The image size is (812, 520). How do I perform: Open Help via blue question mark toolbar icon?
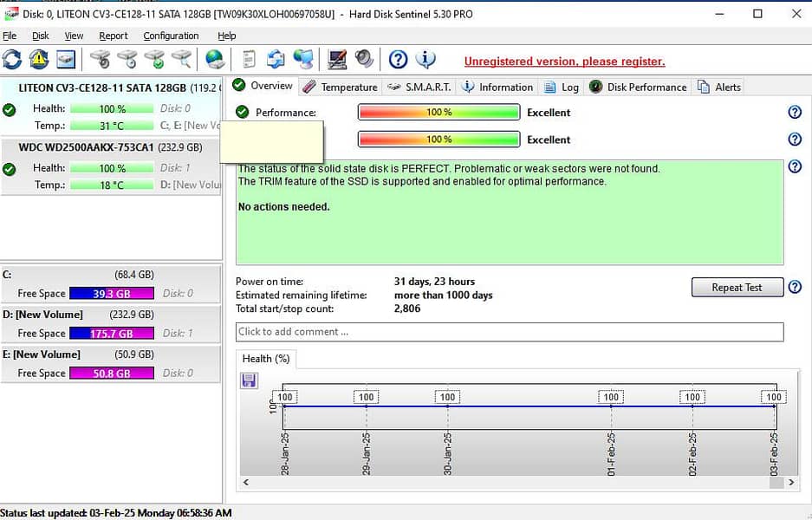398,59
